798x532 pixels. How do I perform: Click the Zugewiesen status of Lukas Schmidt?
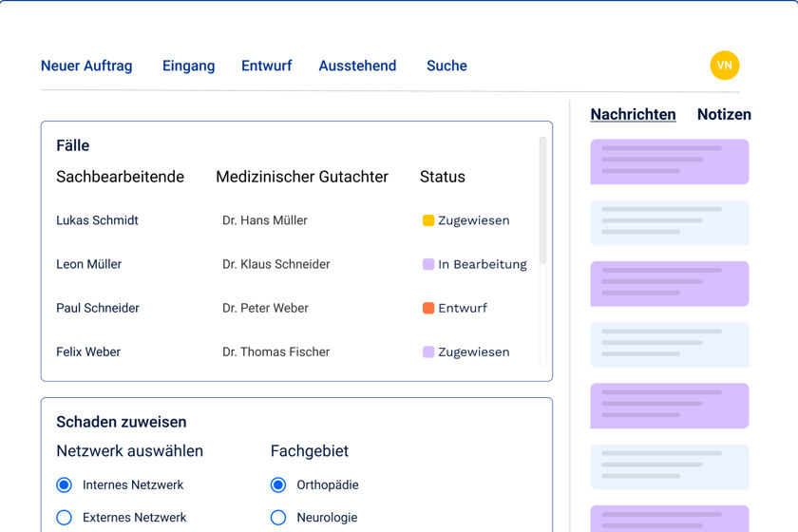474,220
